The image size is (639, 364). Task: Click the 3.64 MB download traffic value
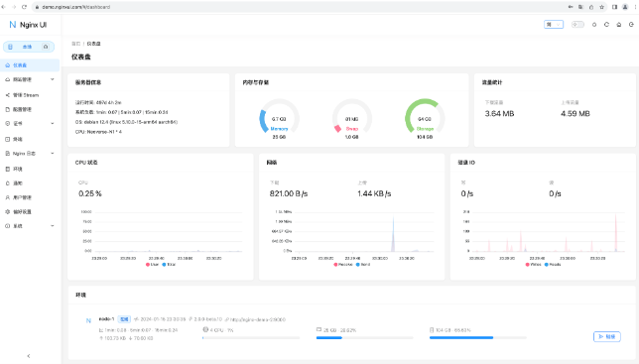[x=499, y=114]
